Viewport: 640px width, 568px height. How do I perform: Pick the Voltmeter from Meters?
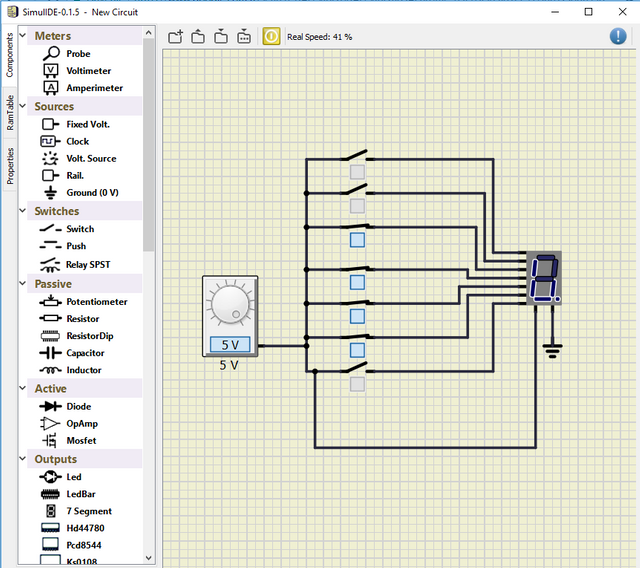88,71
